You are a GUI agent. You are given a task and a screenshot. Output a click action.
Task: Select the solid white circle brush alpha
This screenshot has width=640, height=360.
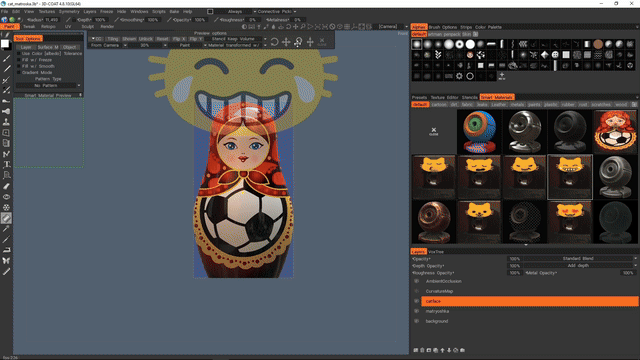pyautogui.click(x=470, y=44)
